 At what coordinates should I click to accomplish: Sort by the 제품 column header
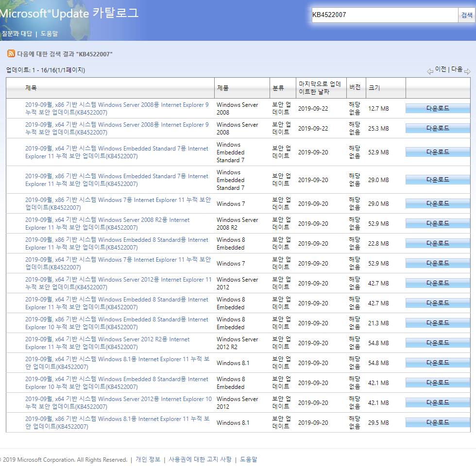click(222, 88)
